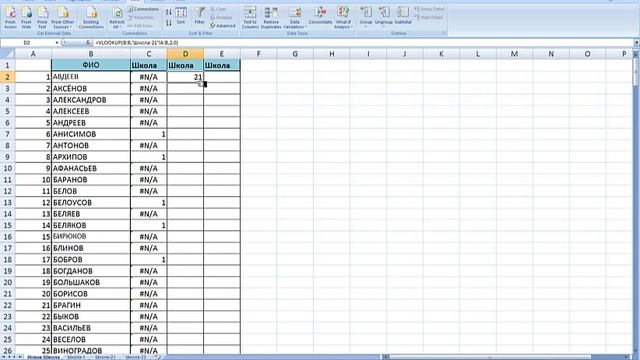Toggle the Filter funnel
The width and height of the screenshot is (640, 360).
click(199, 16)
